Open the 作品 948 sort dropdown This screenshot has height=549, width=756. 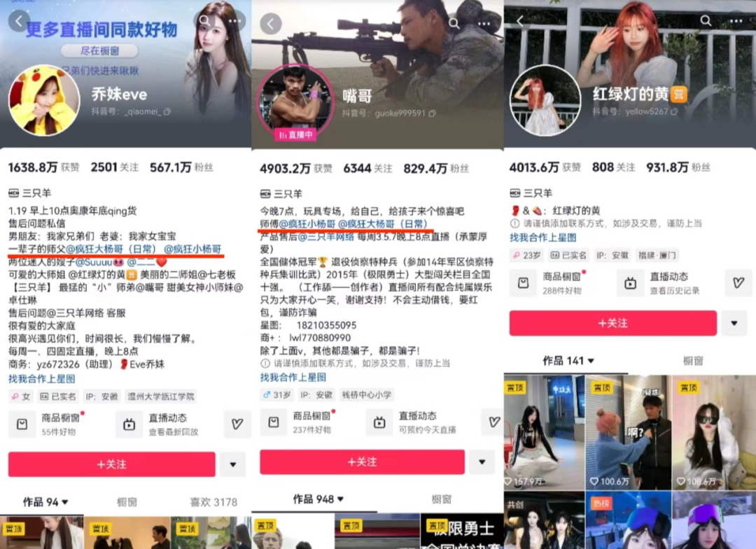click(x=319, y=499)
